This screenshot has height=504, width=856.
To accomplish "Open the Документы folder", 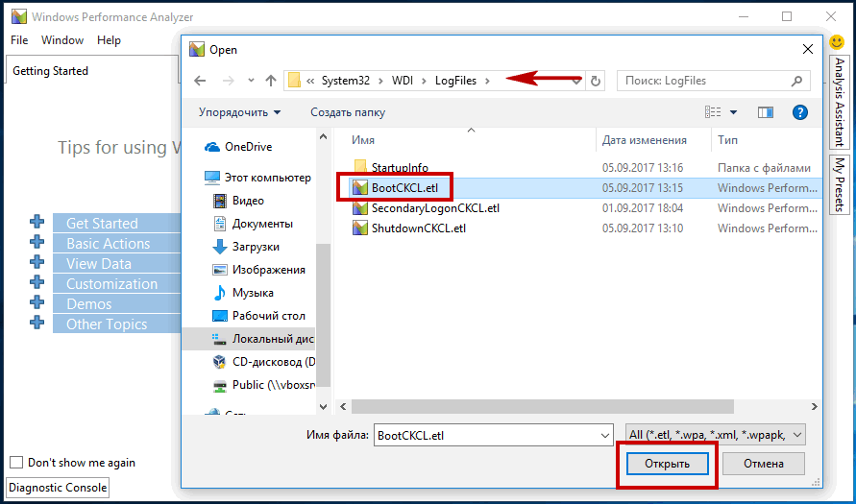I will (x=253, y=224).
